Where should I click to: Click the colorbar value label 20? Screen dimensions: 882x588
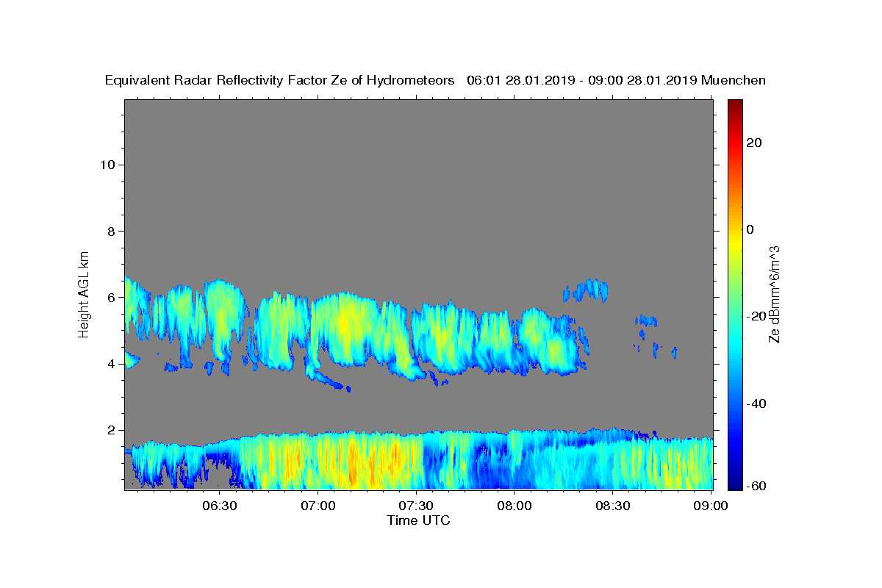[753, 143]
